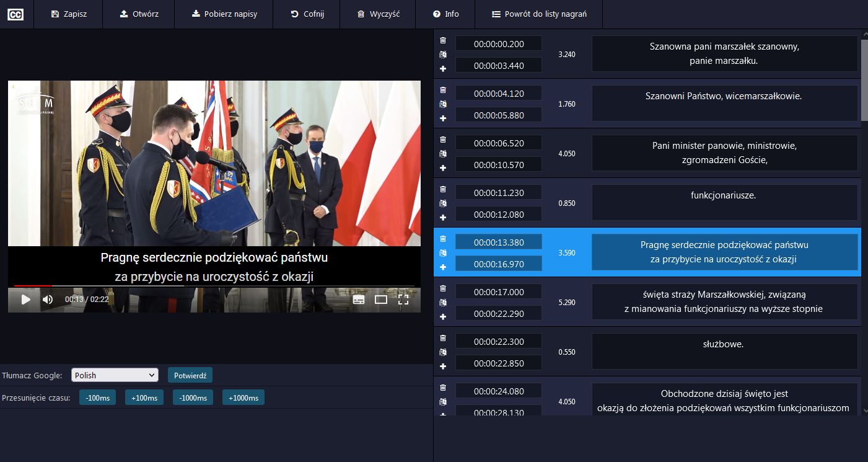Toggle video captions display
This screenshot has height=462, width=868.
click(x=359, y=300)
